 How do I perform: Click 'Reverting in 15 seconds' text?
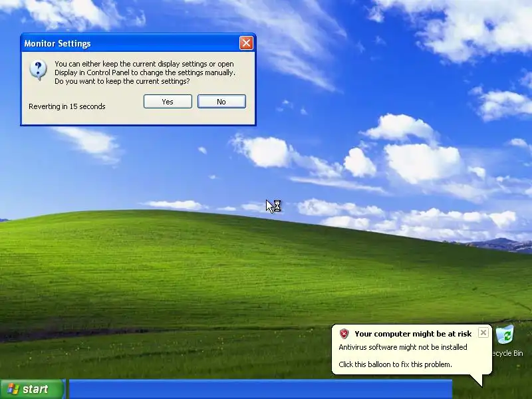coord(67,106)
